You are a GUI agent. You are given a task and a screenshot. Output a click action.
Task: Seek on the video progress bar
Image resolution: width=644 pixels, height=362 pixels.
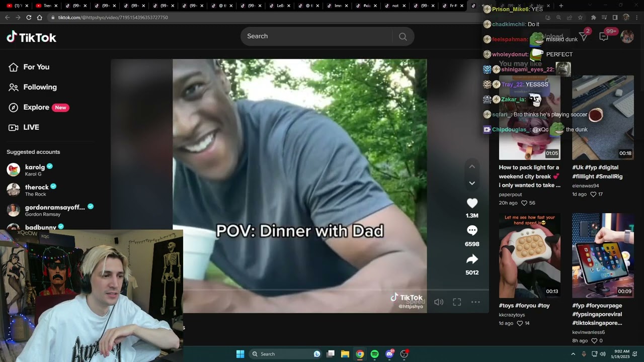coord(336,290)
